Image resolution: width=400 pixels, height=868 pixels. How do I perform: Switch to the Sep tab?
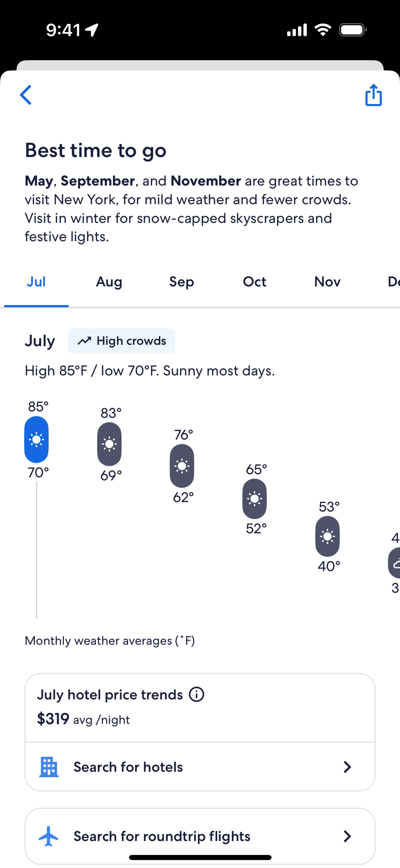(182, 282)
